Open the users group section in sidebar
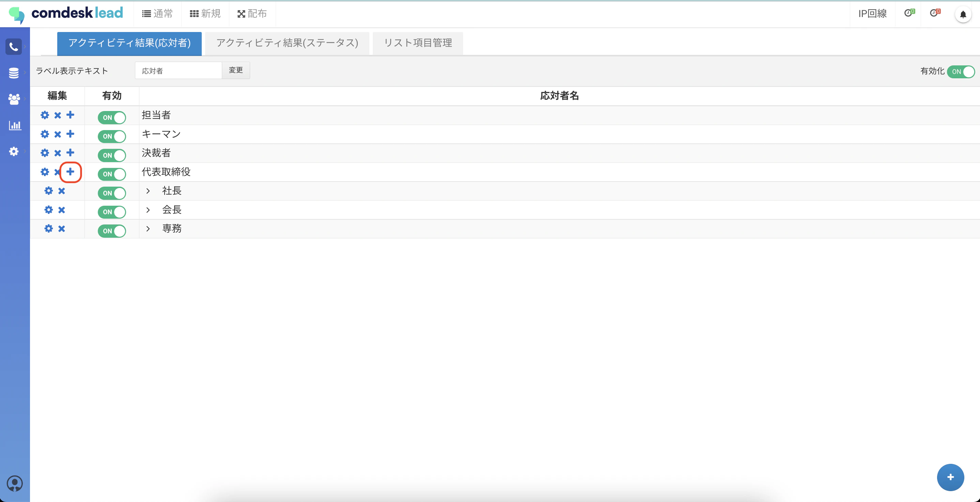This screenshot has width=980, height=502. [x=14, y=99]
